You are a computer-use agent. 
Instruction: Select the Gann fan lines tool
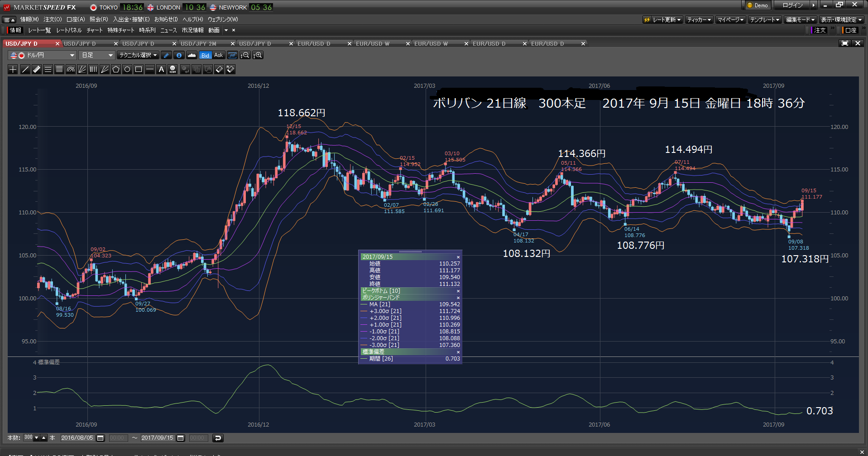tap(105, 69)
